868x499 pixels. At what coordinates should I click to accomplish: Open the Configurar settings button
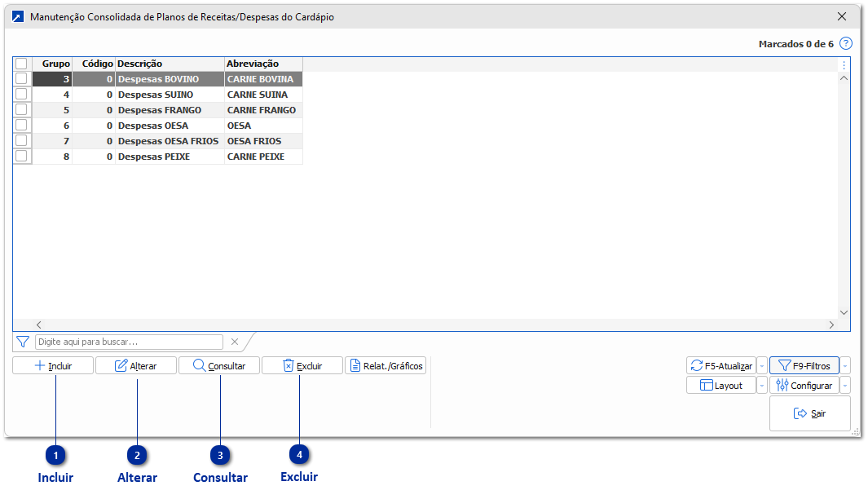coord(804,386)
